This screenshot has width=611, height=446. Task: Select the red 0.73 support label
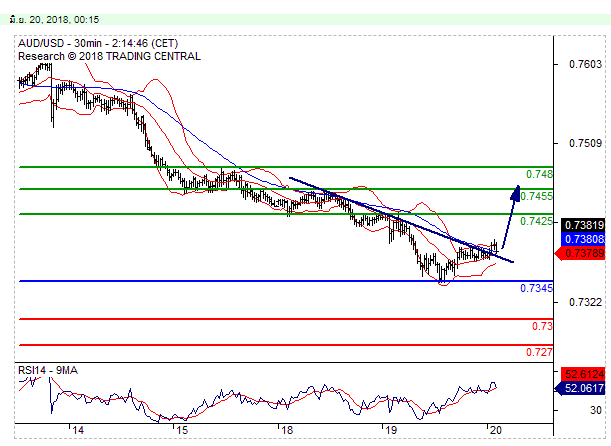pos(542,326)
